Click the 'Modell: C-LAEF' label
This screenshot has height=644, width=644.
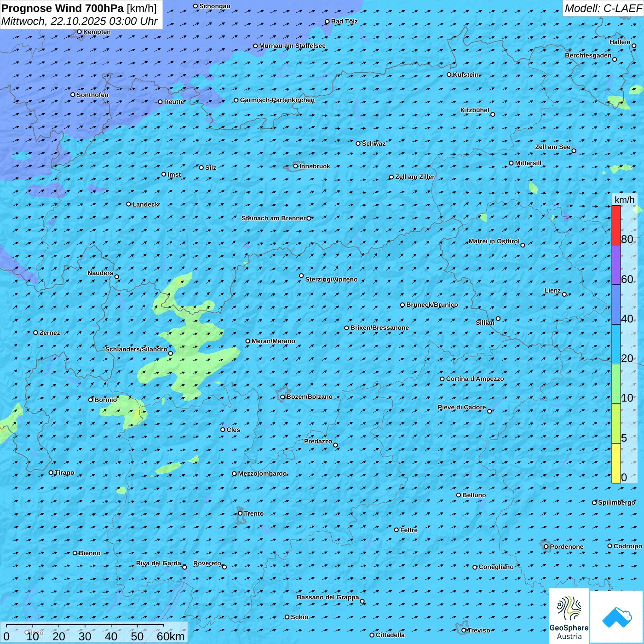coord(603,8)
